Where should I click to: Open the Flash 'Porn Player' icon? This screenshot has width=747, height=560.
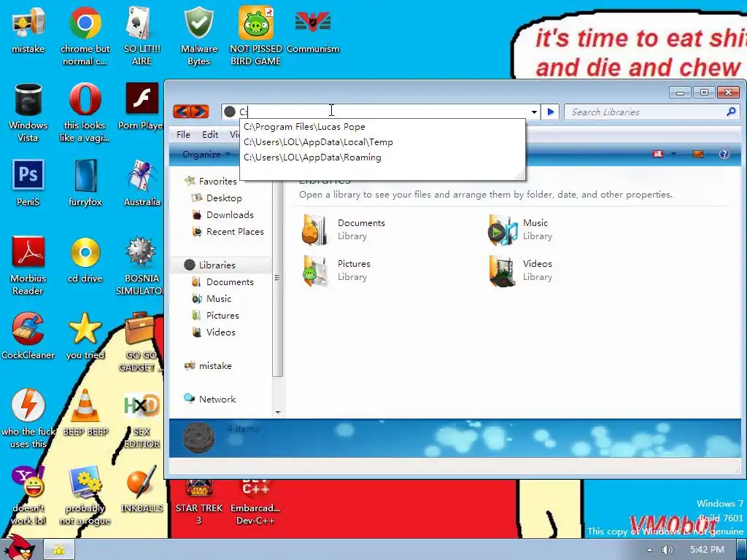[141, 106]
